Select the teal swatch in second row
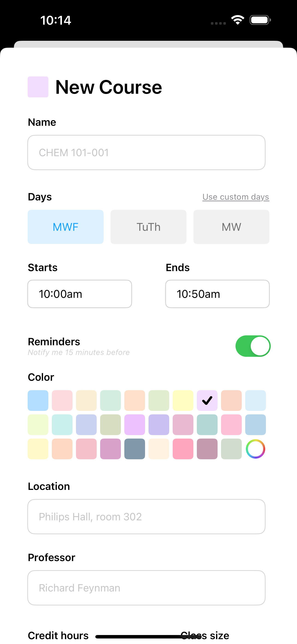 coord(207,424)
